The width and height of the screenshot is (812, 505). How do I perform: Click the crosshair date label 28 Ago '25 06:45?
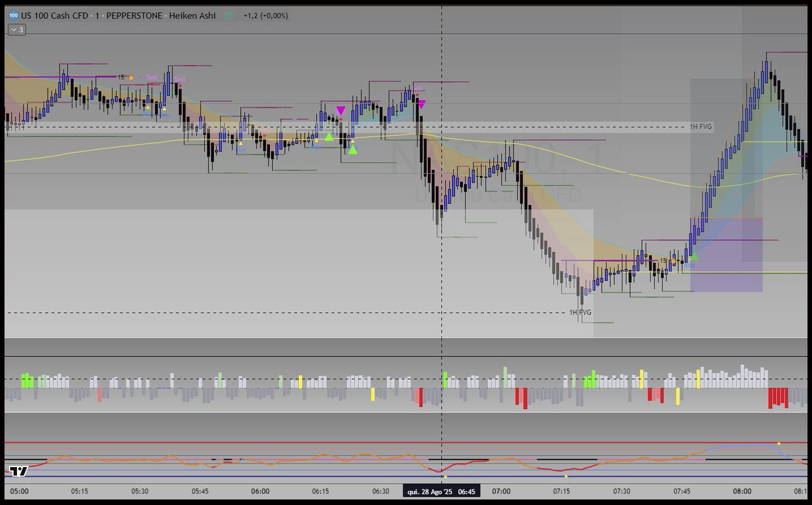441,491
